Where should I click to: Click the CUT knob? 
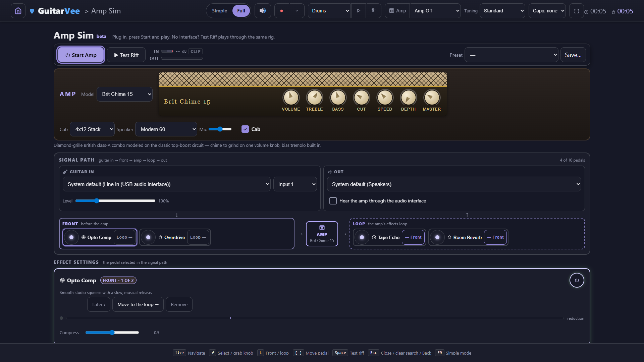tap(361, 98)
